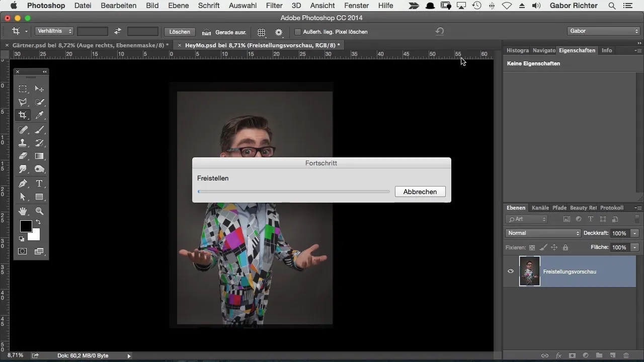The width and height of the screenshot is (644, 362).
Task: Open the Ebene menu
Action: click(x=179, y=6)
